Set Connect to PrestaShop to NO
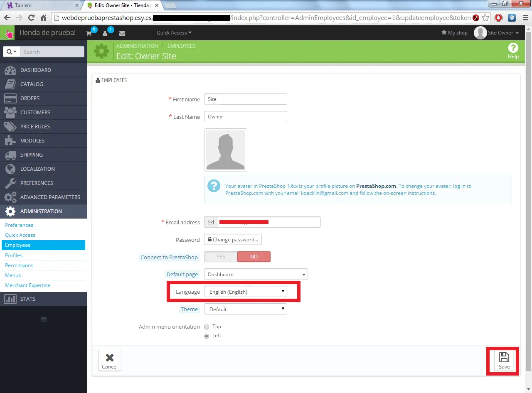532x393 pixels. tap(254, 257)
